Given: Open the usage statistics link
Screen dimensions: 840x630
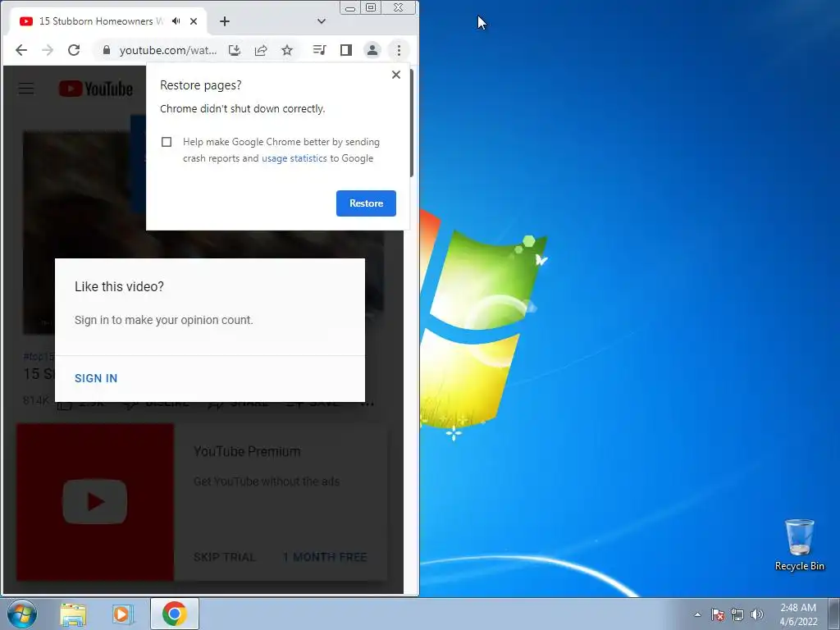Looking at the screenshot, I should point(294,158).
